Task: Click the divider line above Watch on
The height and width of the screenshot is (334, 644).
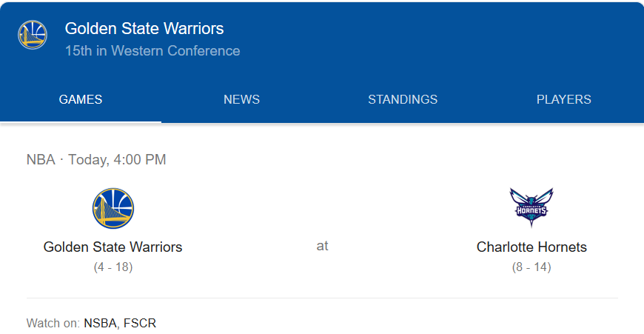Action: (322, 298)
